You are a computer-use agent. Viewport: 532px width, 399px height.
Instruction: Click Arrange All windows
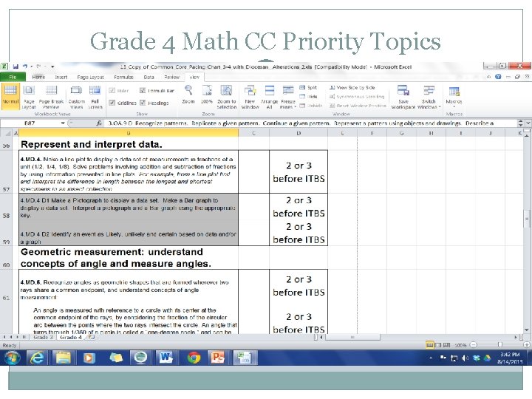click(270, 97)
